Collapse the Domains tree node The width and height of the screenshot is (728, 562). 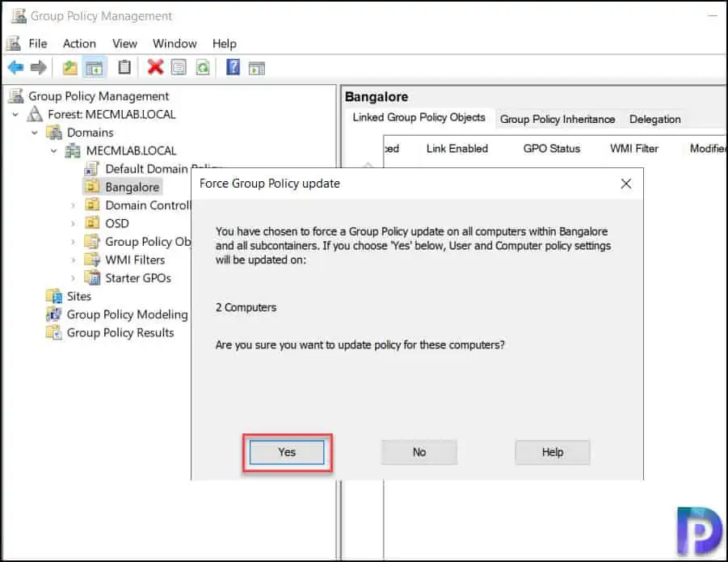pos(35,133)
